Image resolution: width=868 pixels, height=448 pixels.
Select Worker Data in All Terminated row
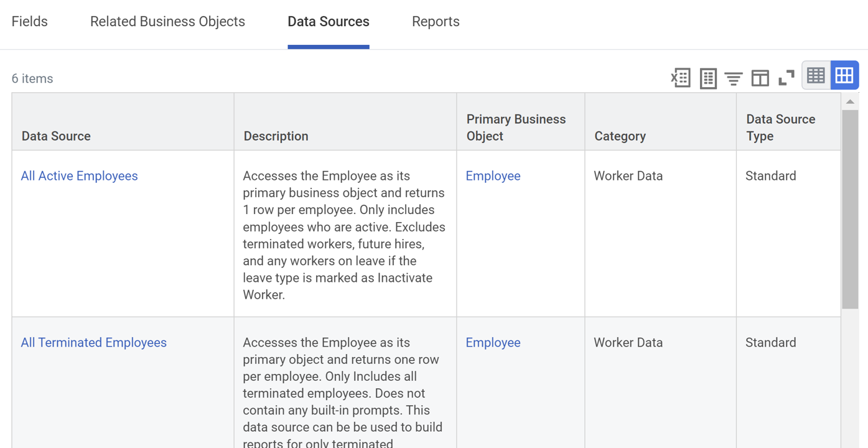point(628,343)
